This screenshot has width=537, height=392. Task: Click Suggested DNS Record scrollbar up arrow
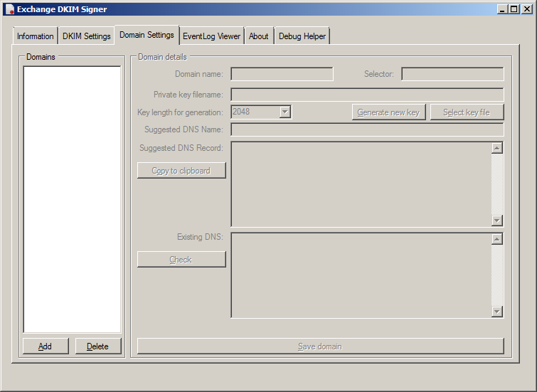coord(497,148)
